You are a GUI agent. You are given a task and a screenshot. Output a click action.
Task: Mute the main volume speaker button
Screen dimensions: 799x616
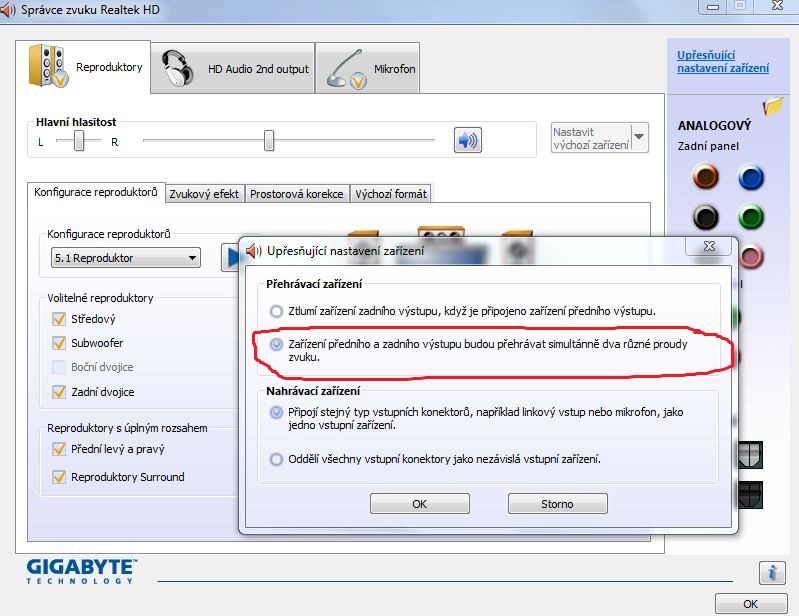(x=467, y=140)
